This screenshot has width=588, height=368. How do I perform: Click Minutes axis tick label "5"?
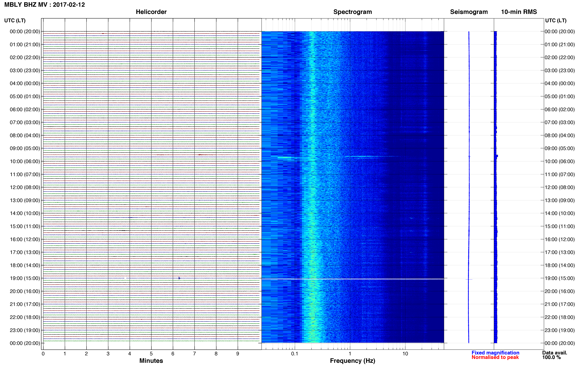[151, 354]
